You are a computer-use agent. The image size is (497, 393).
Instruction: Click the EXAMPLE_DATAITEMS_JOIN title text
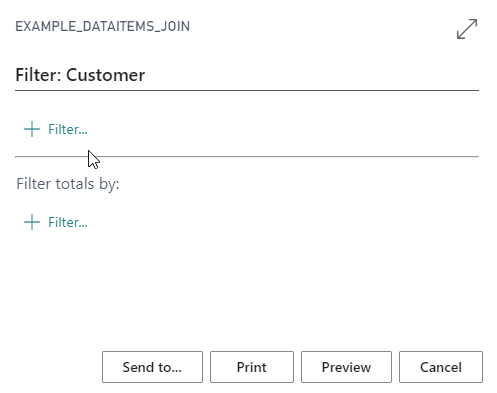pyautogui.click(x=103, y=26)
